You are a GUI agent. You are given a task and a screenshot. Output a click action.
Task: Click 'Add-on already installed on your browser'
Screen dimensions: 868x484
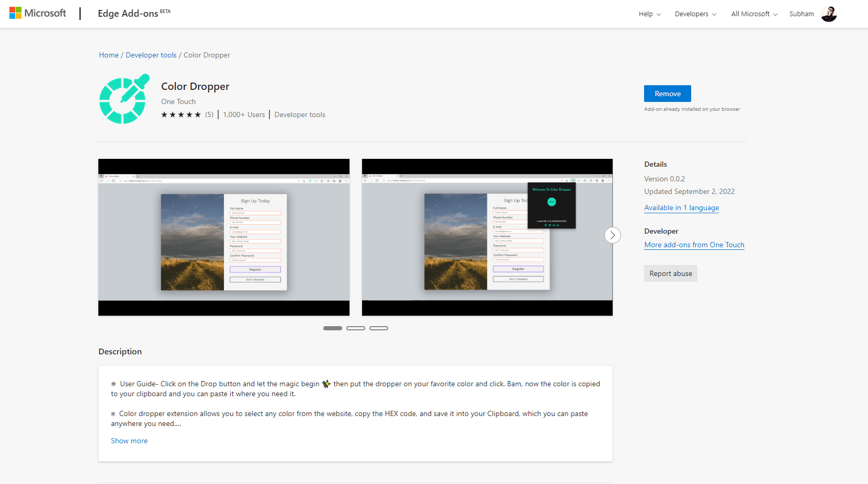coord(692,109)
